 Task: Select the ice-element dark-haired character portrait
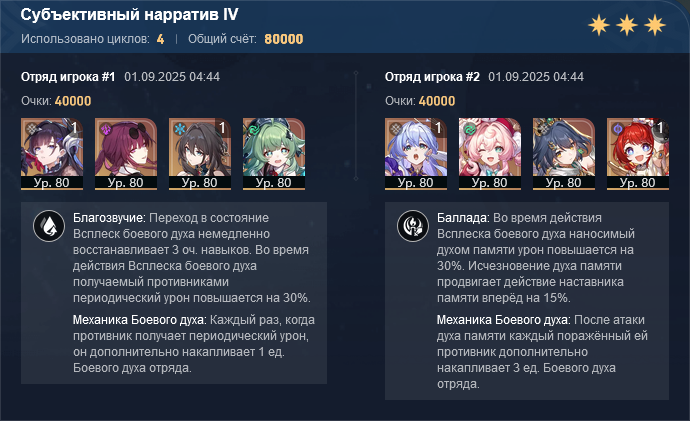(x=200, y=154)
